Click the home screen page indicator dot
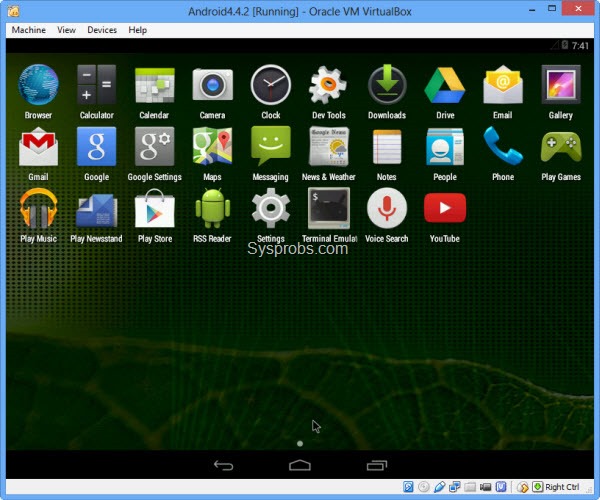Viewport: 600px width, 500px height. (x=300, y=443)
